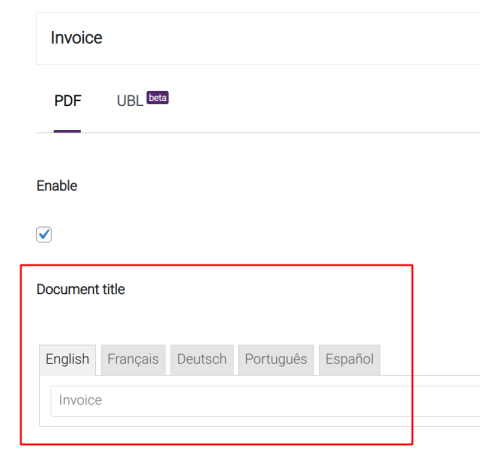Click the Enable label text
The image size is (480, 464).
[x=57, y=186]
